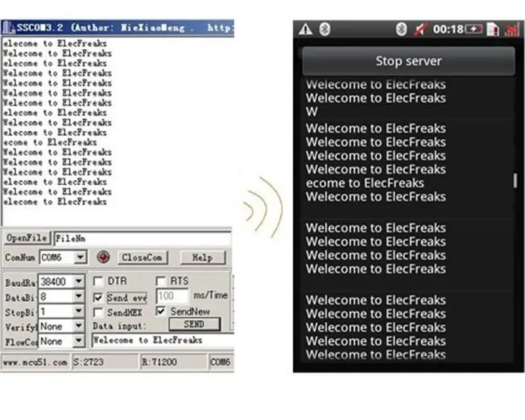Click the CloseCom button
Screen dimensions: 525x420
coord(142,257)
